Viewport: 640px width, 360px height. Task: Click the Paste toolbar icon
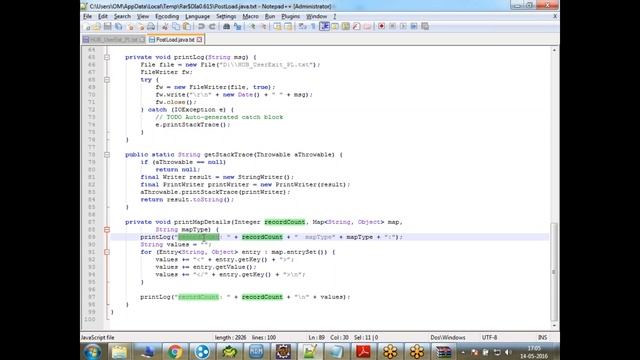tap(187, 27)
